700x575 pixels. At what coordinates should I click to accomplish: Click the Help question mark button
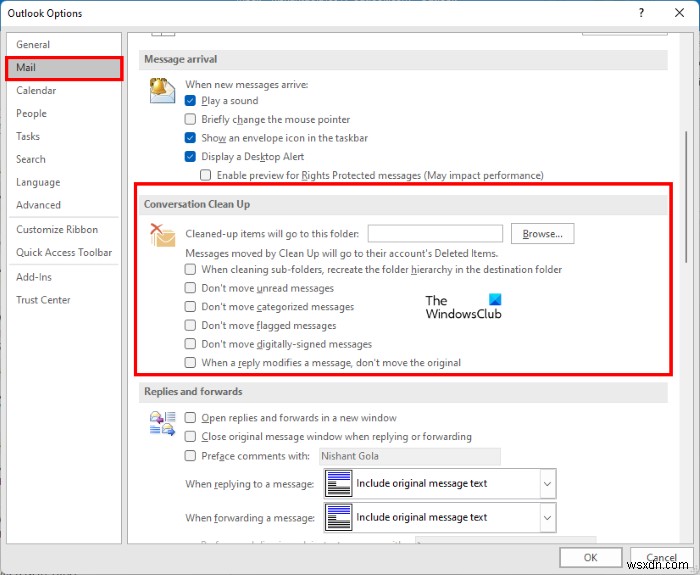click(x=642, y=13)
